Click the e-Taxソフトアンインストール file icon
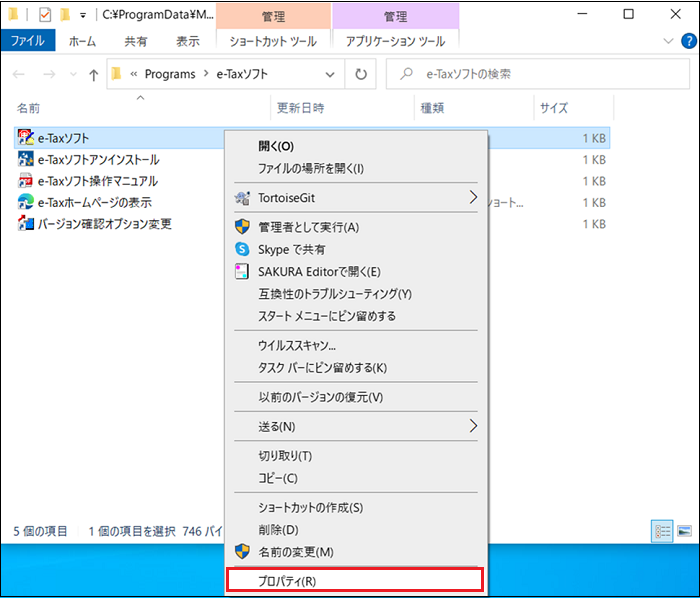The width and height of the screenshot is (700, 598). 26,159
